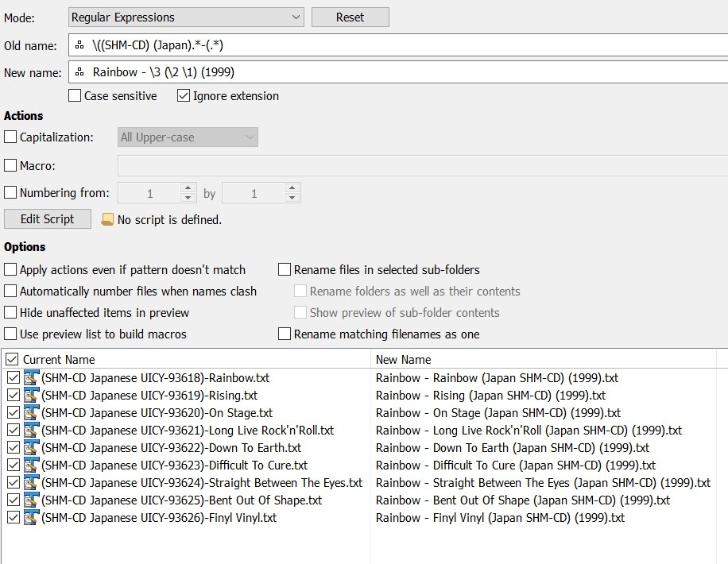Enable the Case sensitive checkbox

(75, 95)
